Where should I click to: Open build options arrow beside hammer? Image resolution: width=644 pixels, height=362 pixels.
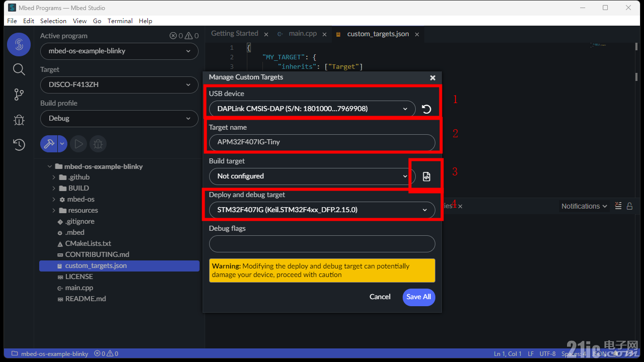[62, 144]
